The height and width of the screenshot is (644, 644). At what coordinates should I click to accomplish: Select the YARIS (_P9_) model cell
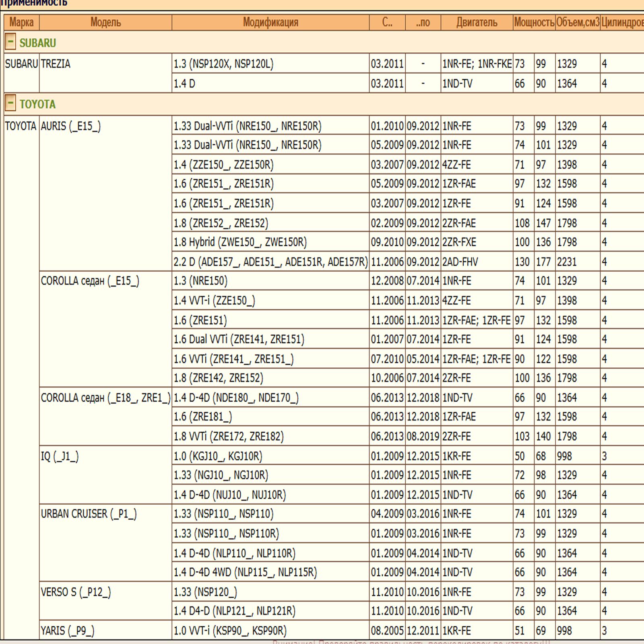tap(68, 630)
